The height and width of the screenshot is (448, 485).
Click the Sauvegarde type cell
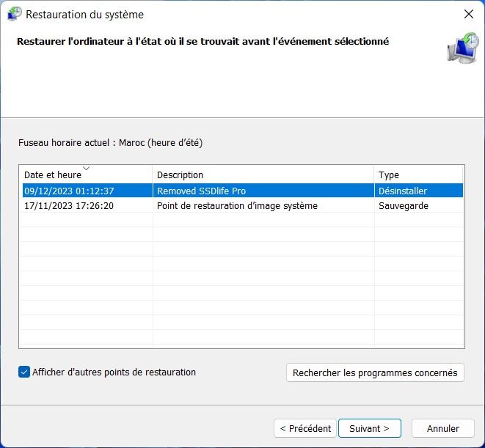(x=403, y=206)
